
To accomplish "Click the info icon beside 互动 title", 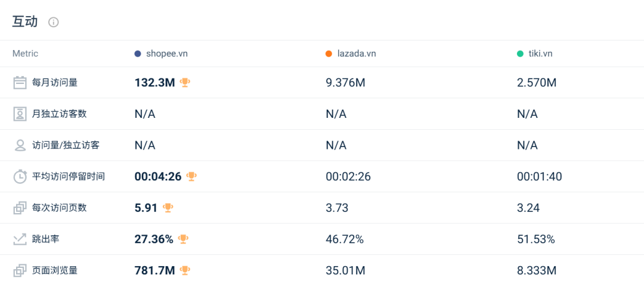I will (54, 23).
